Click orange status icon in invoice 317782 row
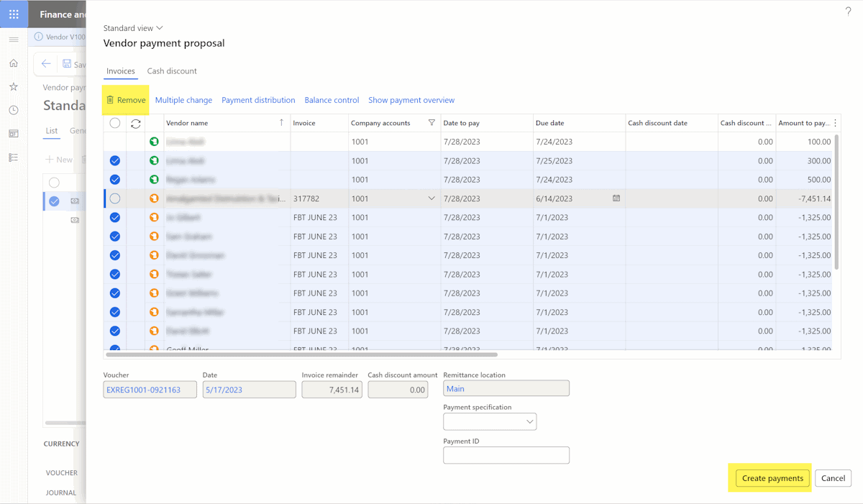Screen dimensions: 863x504 tap(154, 198)
